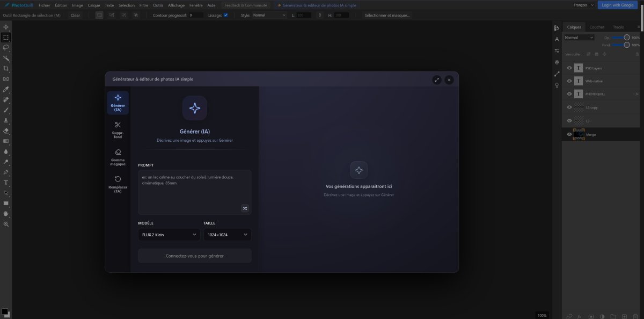Viewport: 644px width, 319px height.
Task: Hide the Merge layer
Action: pos(569,134)
